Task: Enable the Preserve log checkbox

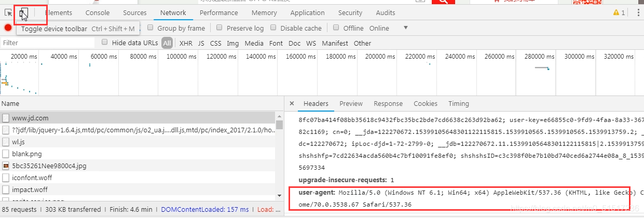Action: click(x=220, y=28)
